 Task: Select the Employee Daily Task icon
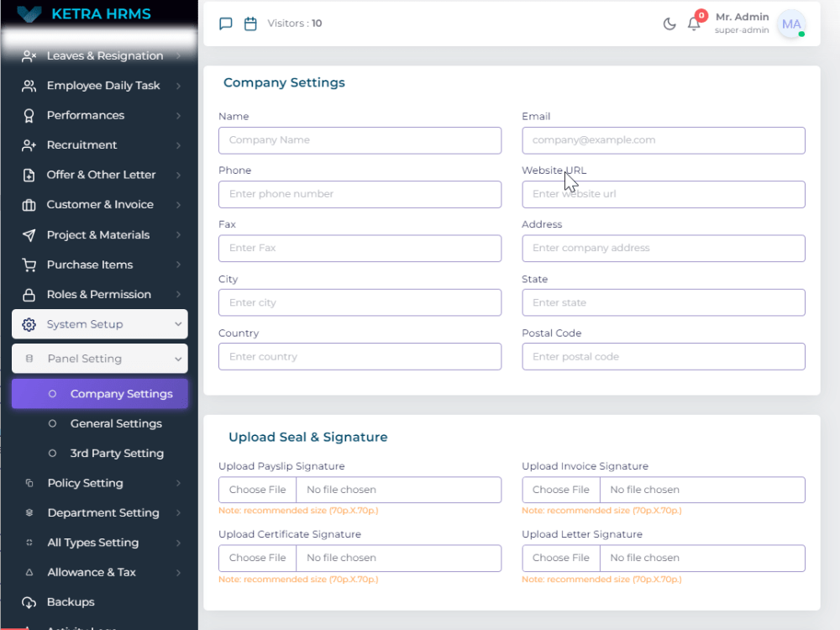(26, 85)
